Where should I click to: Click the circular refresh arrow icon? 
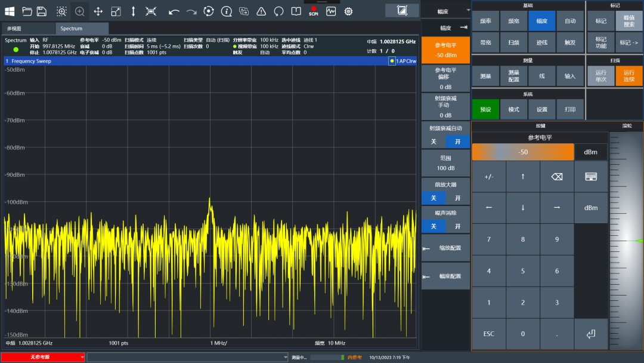[279, 11]
